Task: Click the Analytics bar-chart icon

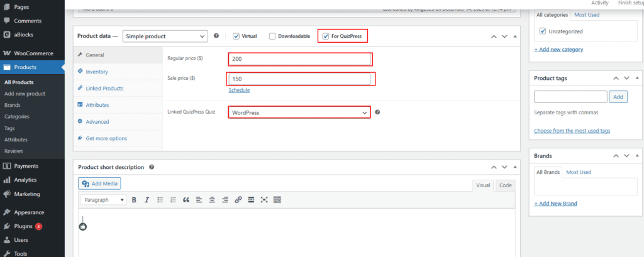Action: (x=6, y=180)
